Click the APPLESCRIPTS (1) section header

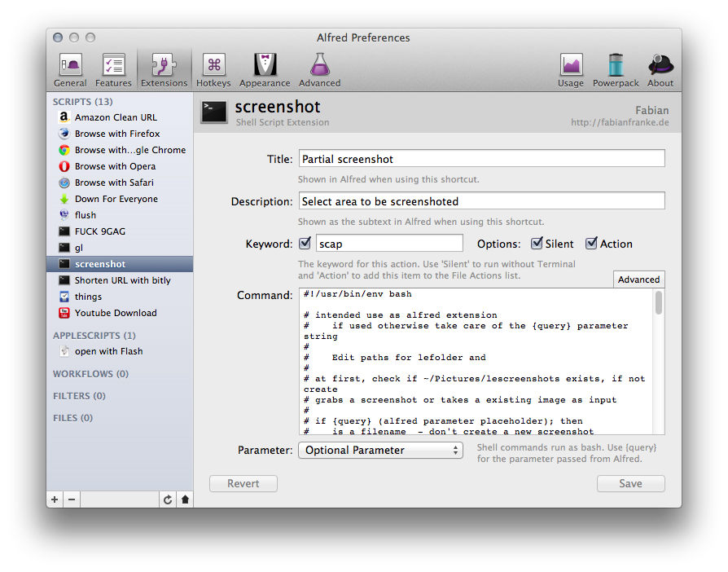click(x=94, y=336)
